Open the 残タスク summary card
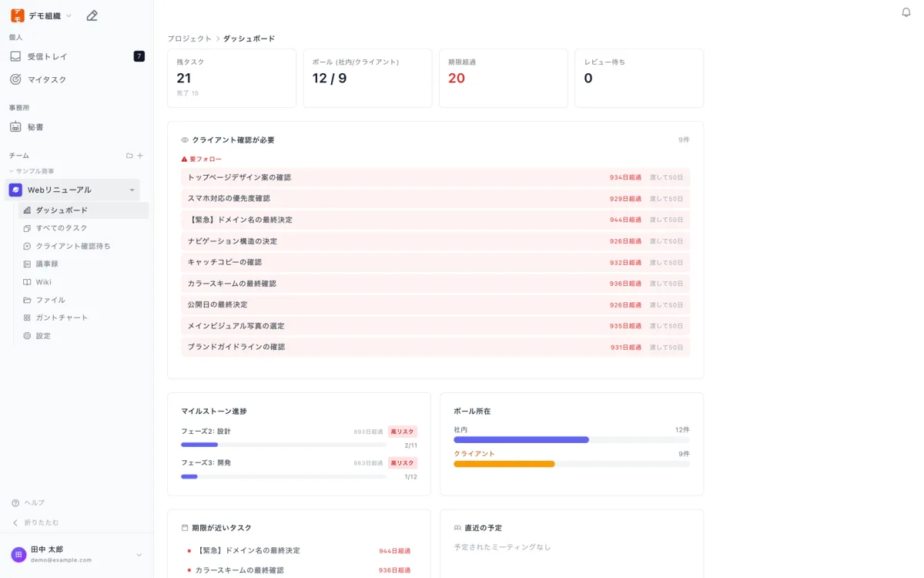This screenshot has width=924, height=578. coord(232,79)
